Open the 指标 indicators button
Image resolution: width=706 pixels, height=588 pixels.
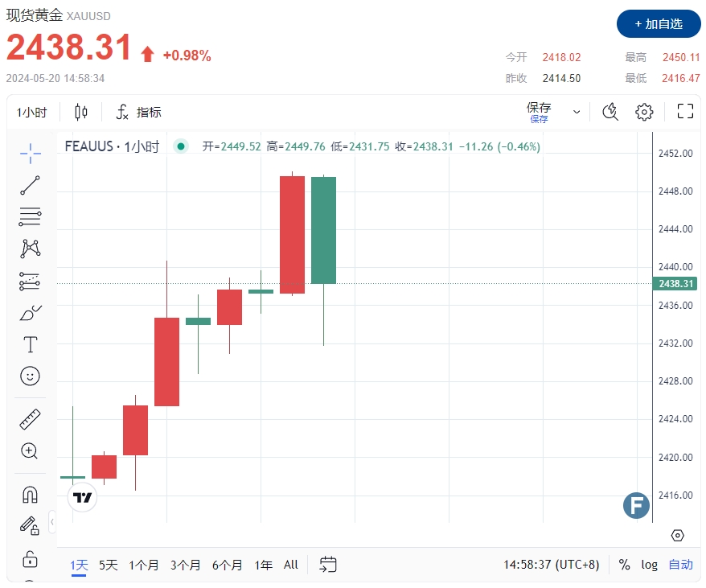138,112
